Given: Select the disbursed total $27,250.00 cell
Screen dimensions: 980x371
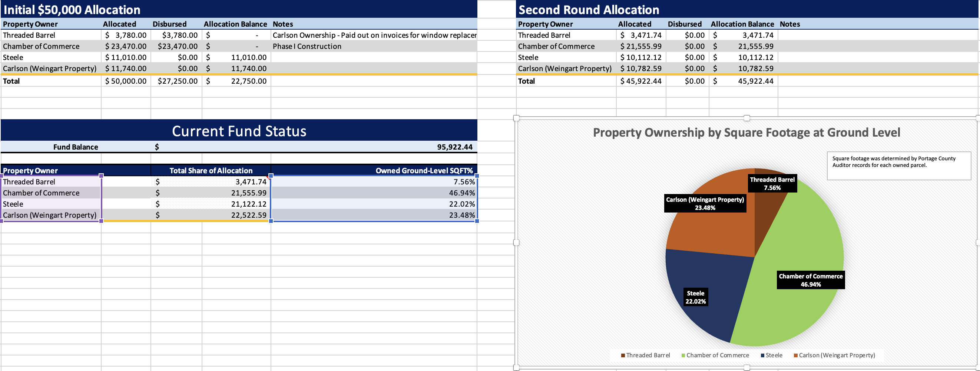Looking at the screenshot, I should pyautogui.click(x=176, y=81).
